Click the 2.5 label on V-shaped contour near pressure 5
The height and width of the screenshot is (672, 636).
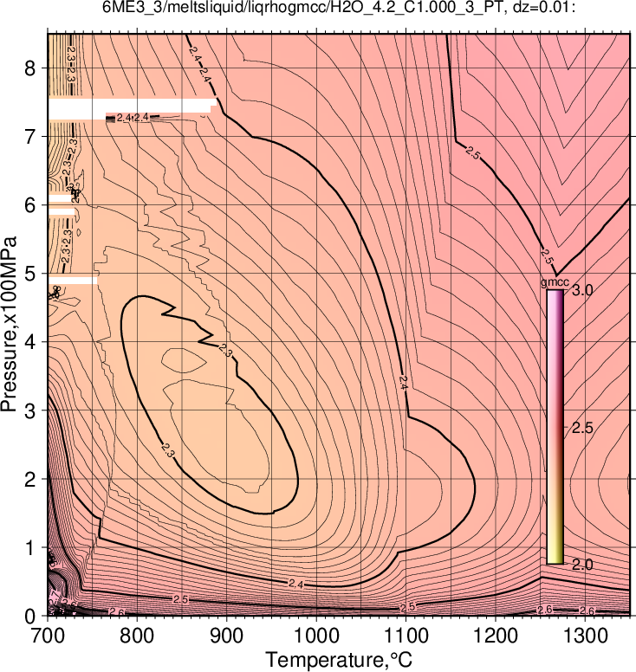548,255
